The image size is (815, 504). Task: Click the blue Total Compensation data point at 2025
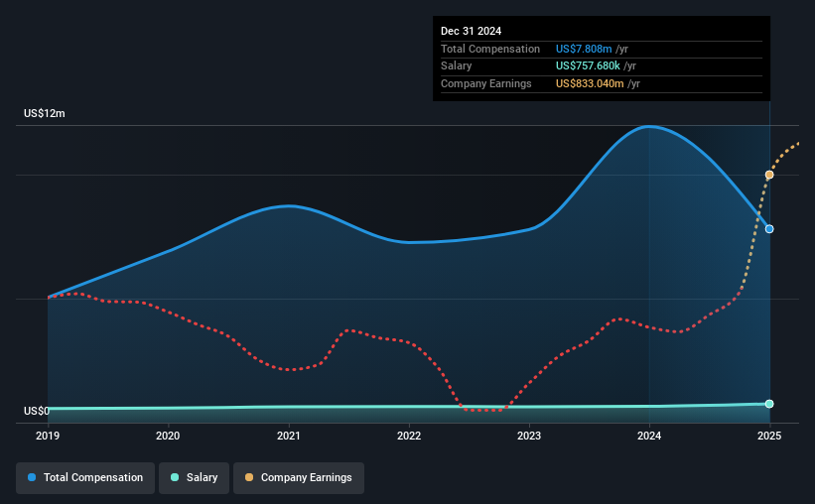point(769,228)
